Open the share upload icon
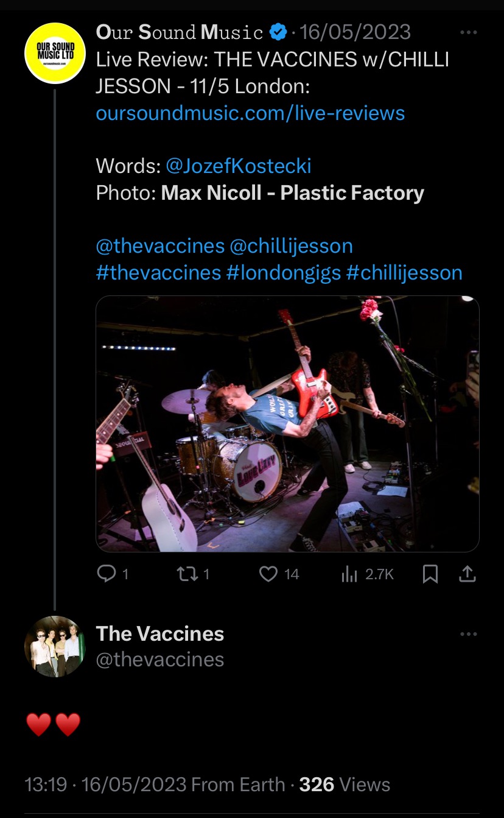The height and width of the screenshot is (818, 504). click(467, 574)
